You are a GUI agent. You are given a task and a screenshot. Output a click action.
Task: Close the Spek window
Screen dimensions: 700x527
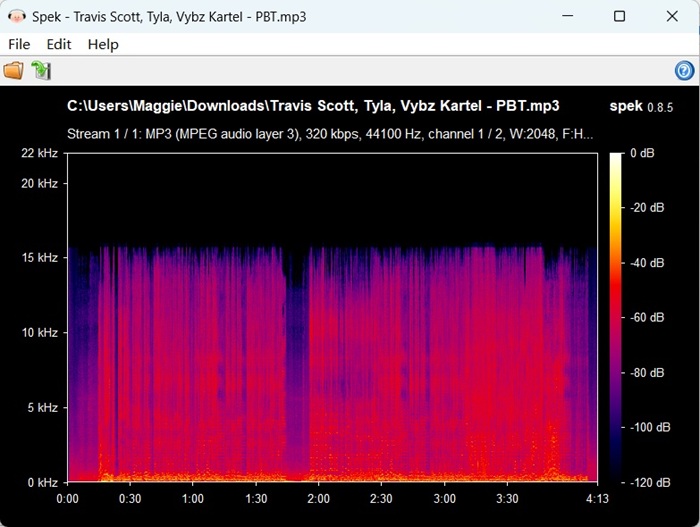[672, 16]
